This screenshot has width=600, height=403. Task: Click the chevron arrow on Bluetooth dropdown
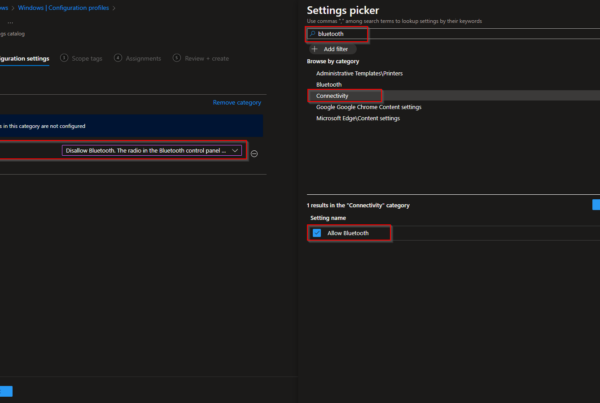(235, 150)
